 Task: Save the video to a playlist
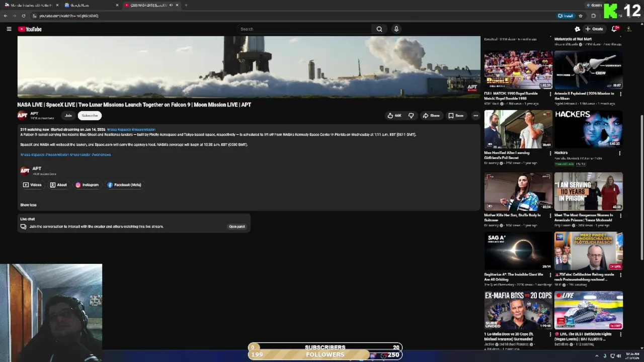(x=456, y=116)
